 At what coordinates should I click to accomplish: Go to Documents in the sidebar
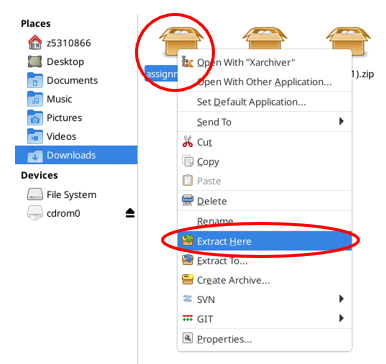[x=76, y=80]
